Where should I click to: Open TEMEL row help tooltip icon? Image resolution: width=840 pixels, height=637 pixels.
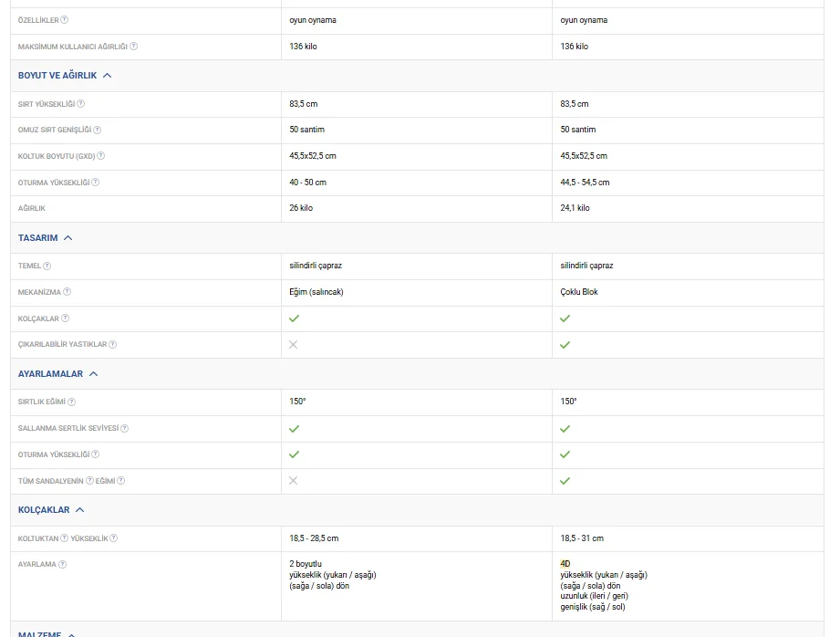point(47,266)
